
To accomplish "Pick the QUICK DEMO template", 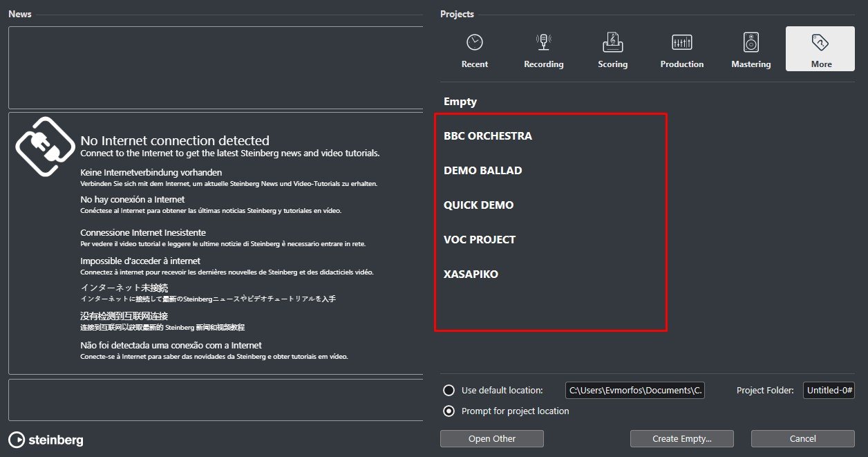I will pos(478,205).
